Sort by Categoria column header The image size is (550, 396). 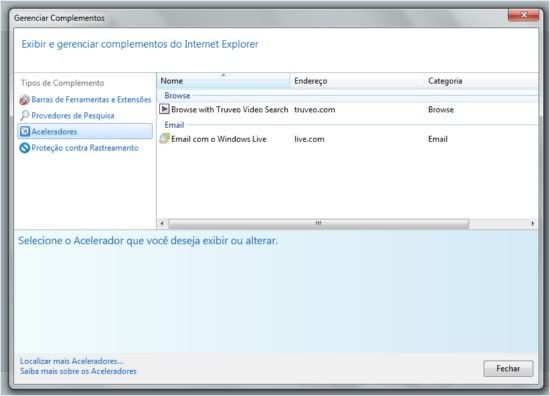point(481,81)
